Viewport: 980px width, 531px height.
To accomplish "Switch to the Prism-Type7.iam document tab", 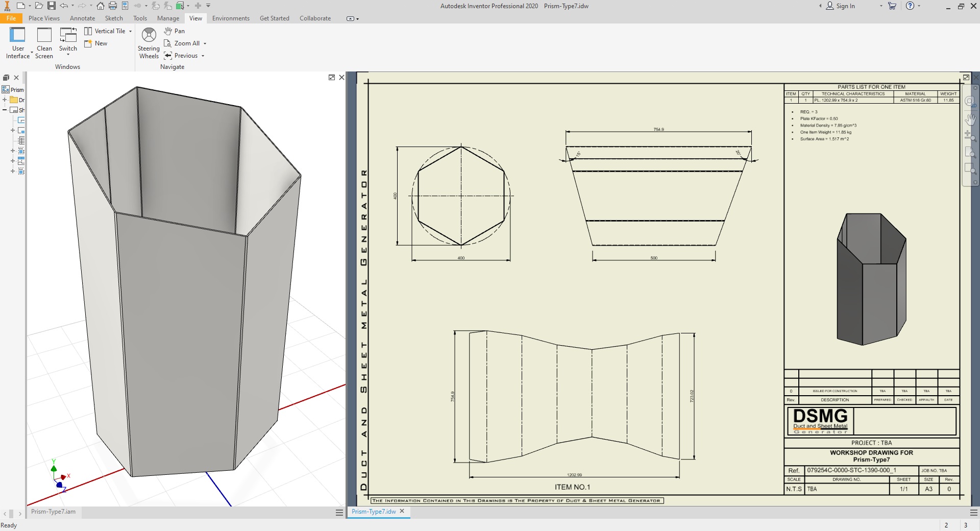I will (53, 512).
